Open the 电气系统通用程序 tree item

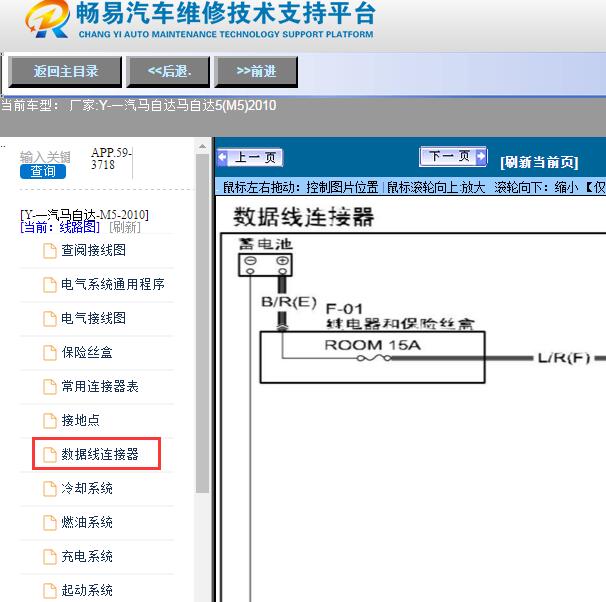click(113, 284)
